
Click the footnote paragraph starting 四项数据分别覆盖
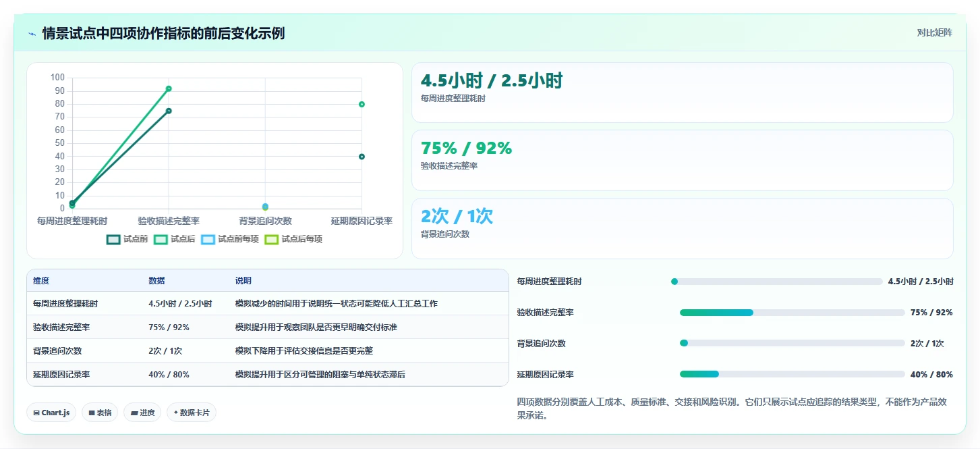(733, 408)
